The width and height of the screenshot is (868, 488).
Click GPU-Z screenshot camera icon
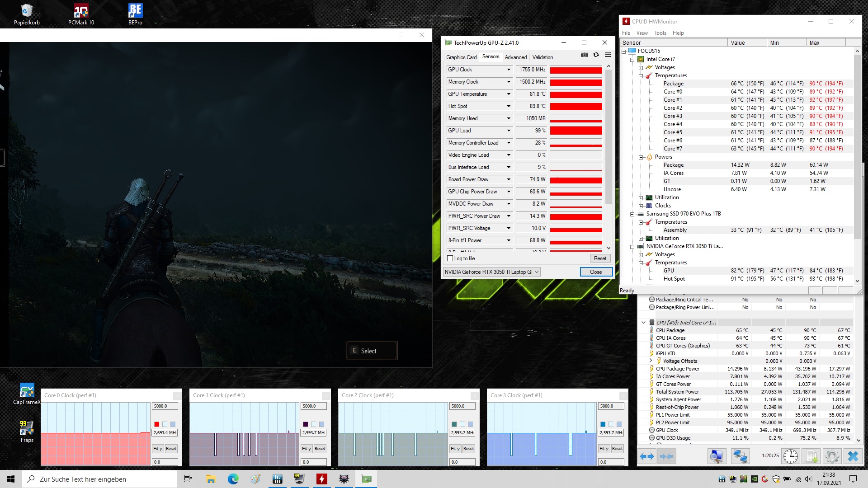coord(585,55)
